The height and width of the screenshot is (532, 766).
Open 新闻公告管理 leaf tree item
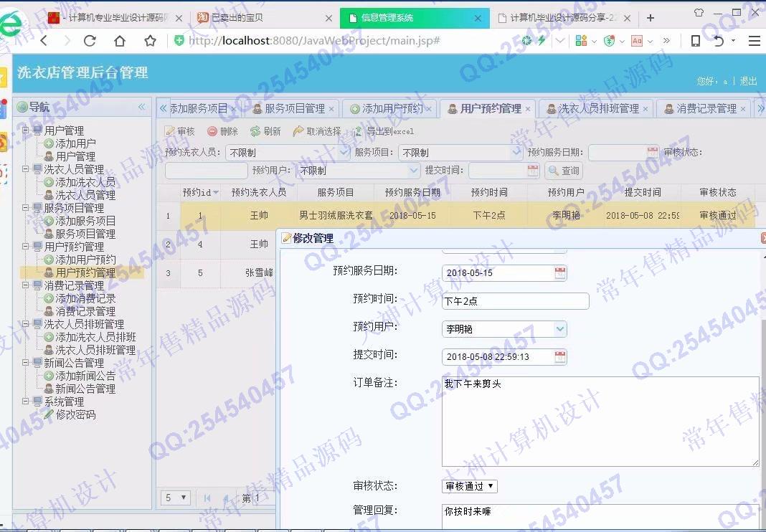85,389
